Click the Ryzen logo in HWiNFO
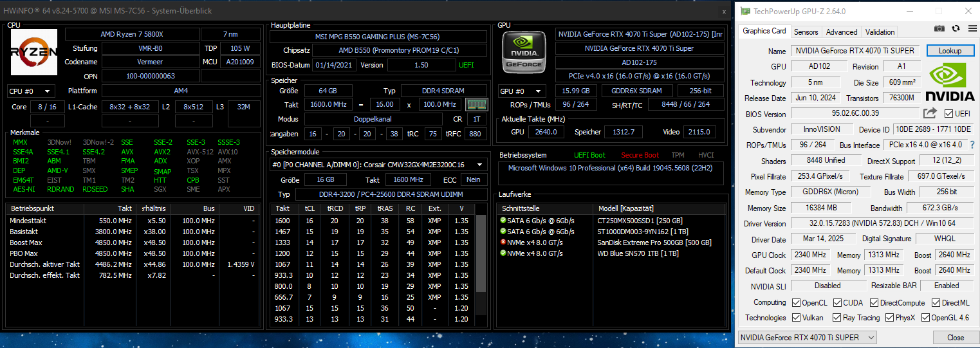980x348 pixels. pos(34,53)
